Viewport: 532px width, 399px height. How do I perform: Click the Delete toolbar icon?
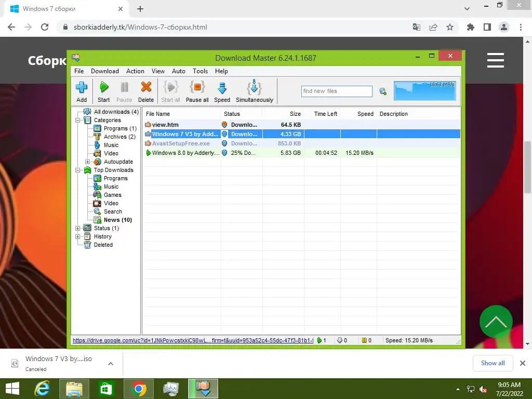(146, 91)
